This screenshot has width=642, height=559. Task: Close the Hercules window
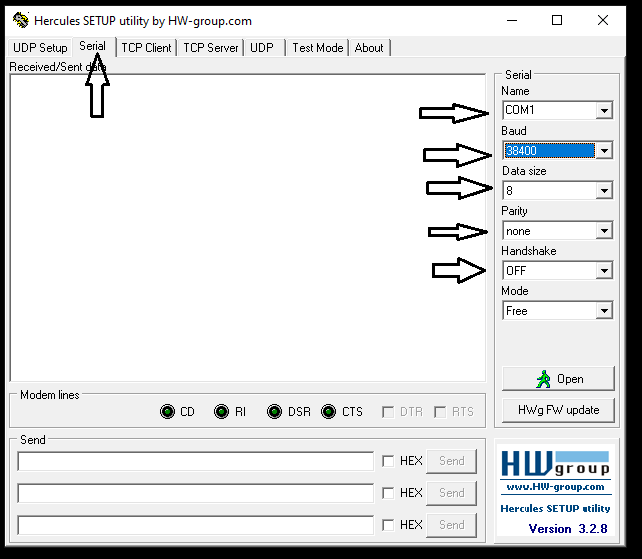(x=603, y=20)
